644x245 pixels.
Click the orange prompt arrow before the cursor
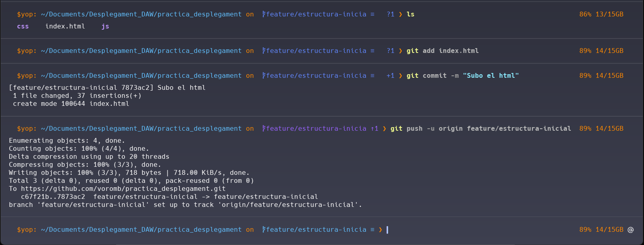point(380,230)
